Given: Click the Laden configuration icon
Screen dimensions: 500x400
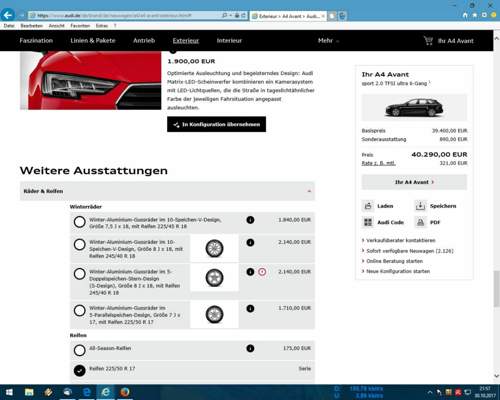Looking at the screenshot, I should [x=368, y=206].
